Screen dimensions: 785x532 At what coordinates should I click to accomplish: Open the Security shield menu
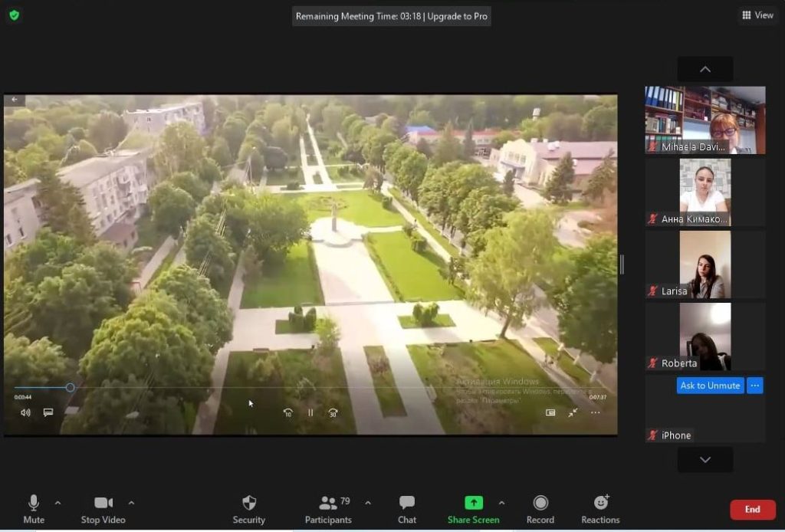(249, 510)
